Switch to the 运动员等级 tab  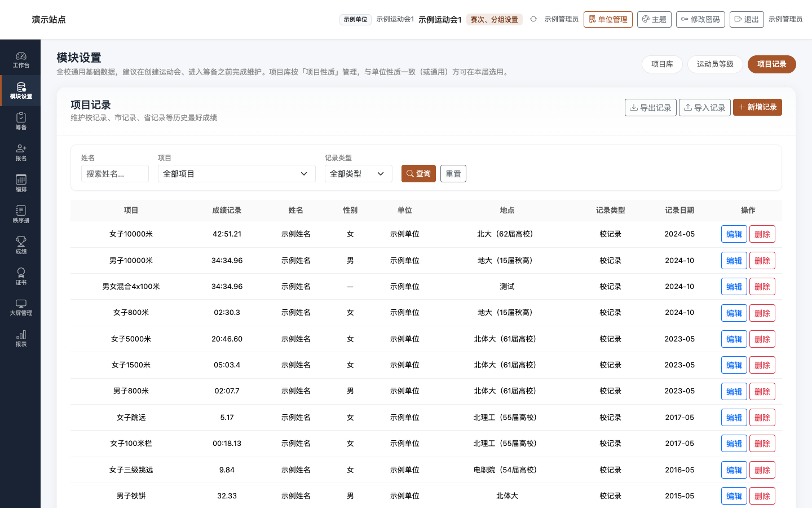(x=715, y=64)
